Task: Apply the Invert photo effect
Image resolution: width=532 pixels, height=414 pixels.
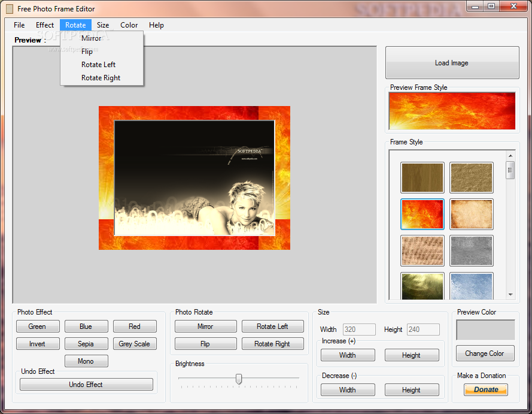Action: [38, 344]
